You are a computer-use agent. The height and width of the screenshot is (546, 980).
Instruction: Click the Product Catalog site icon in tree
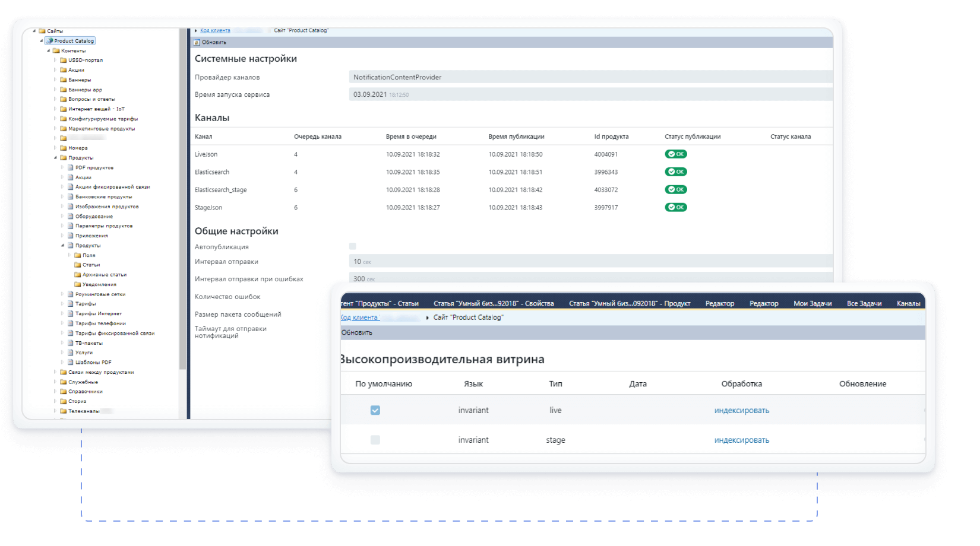click(x=49, y=41)
